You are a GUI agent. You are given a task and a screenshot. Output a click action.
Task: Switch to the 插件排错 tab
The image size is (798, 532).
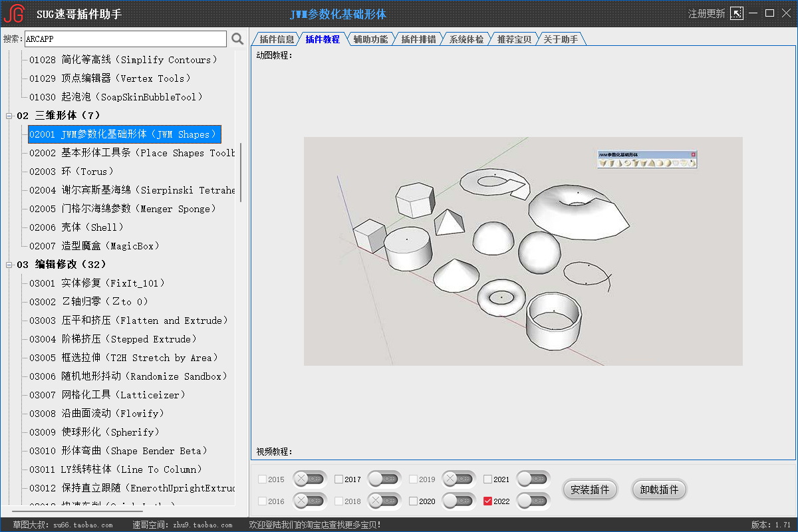418,39
